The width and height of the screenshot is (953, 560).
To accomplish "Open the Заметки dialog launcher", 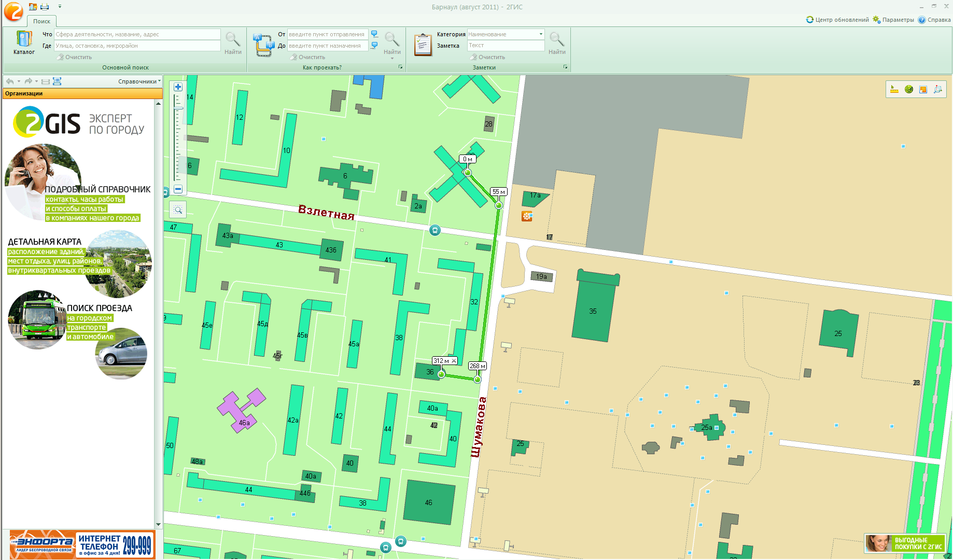I will pyautogui.click(x=565, y=67).
